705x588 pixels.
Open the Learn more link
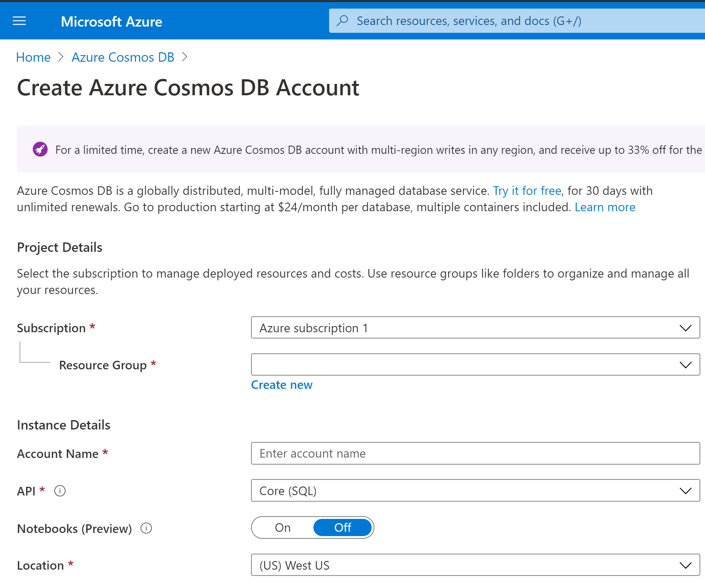(x=605, y=207)
